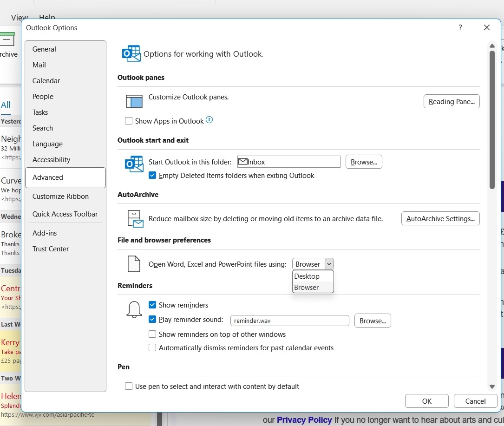Open the View menu in Outlook window behind

[x=20, y=17]
